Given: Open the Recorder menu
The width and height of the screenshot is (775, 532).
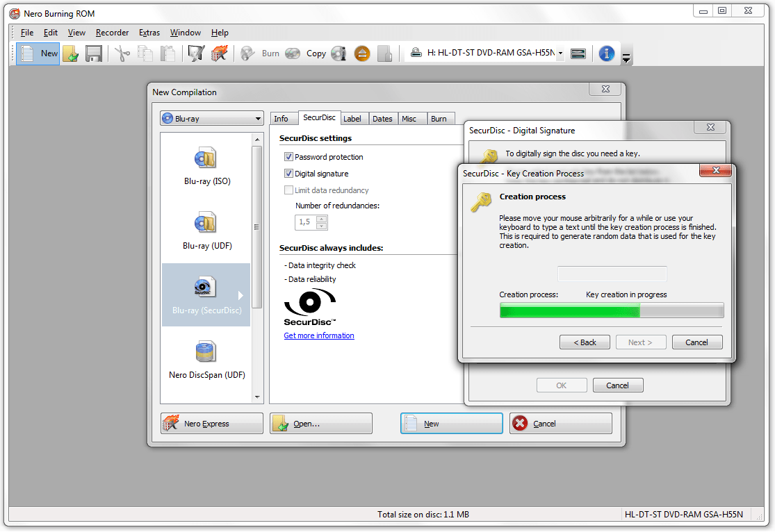Looking at the screenshot, I should [x=112, y=33].
